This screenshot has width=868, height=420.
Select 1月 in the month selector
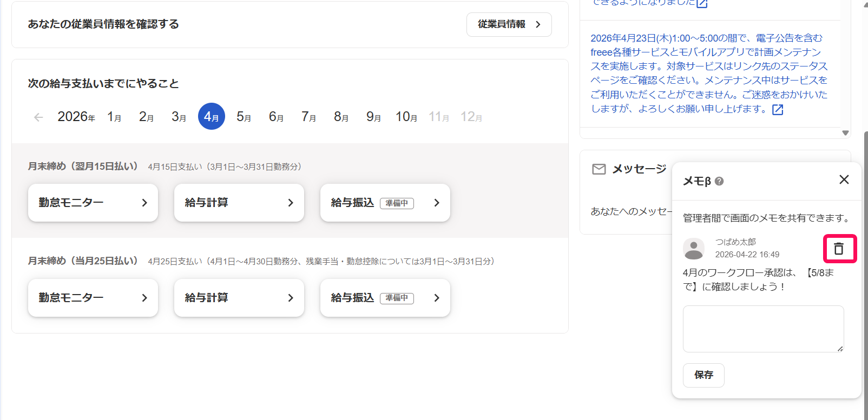[114, 117]
